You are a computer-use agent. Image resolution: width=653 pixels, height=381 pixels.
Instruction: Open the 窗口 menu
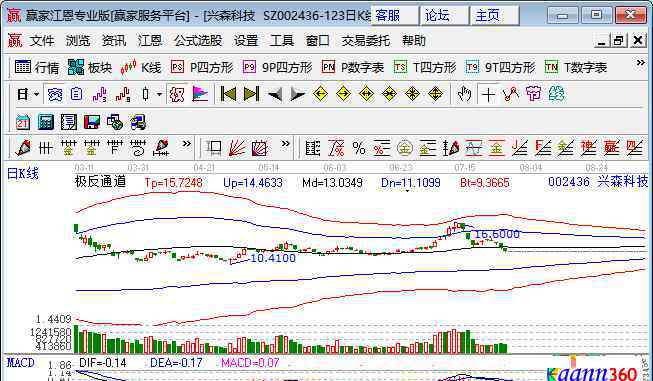pyautogui.click(x=318, y=40)
